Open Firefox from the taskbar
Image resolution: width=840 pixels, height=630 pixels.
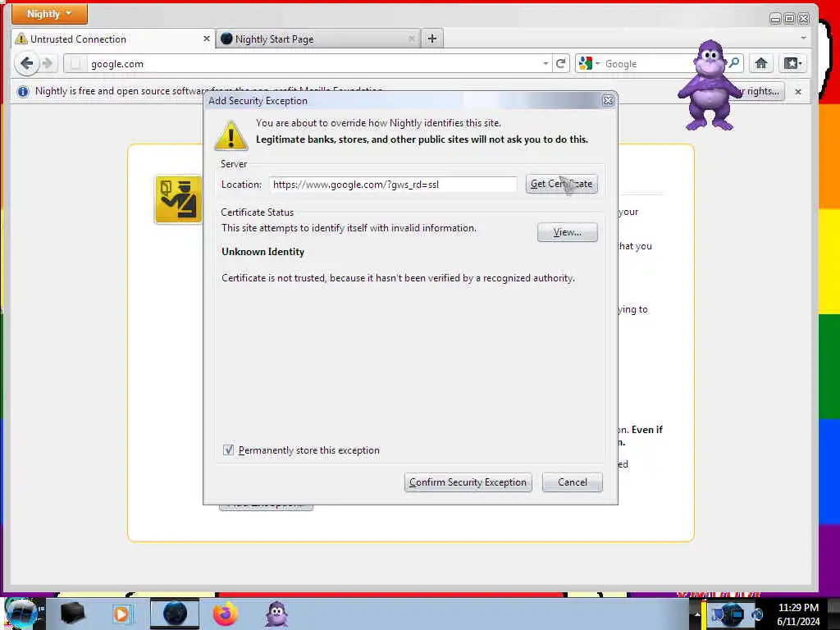pos(226,614)
